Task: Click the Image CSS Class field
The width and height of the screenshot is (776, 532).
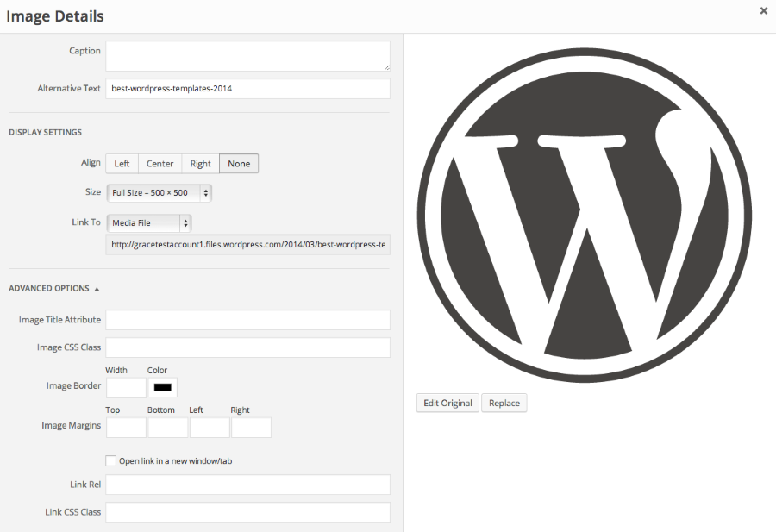Action: (247, 347)
